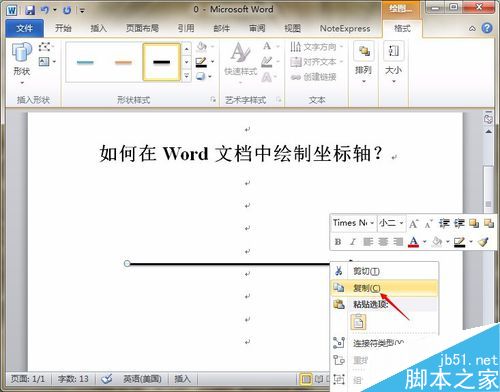Screen dimensions: 500x392
Task: Click 页面: 1/1 page indicator
Action: 28,379
